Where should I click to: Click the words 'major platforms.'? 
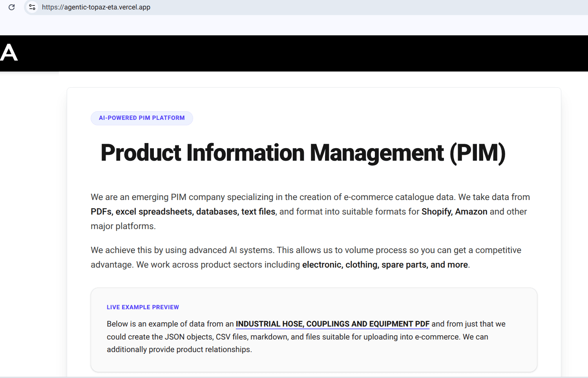(123, 226)
